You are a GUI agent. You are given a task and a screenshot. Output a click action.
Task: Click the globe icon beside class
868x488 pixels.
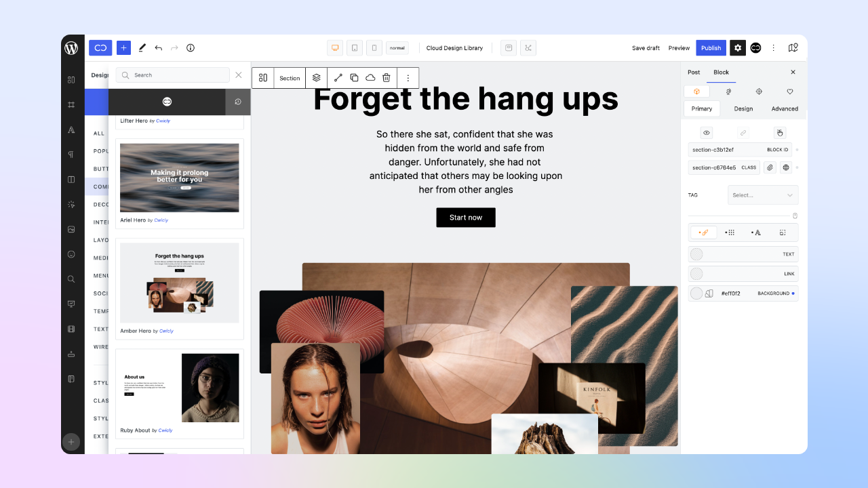coord(786,167)
